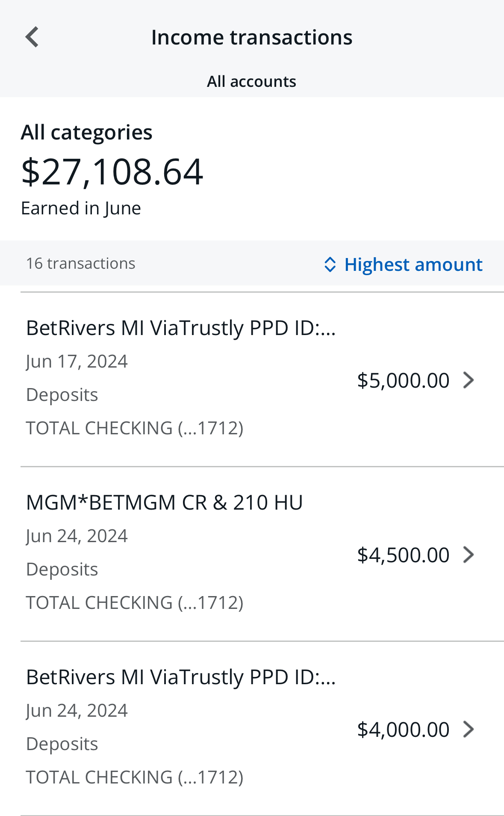This screenshot has width=504, height=816.
Task: Tap the All accounts filter
Action: point(251,81)
